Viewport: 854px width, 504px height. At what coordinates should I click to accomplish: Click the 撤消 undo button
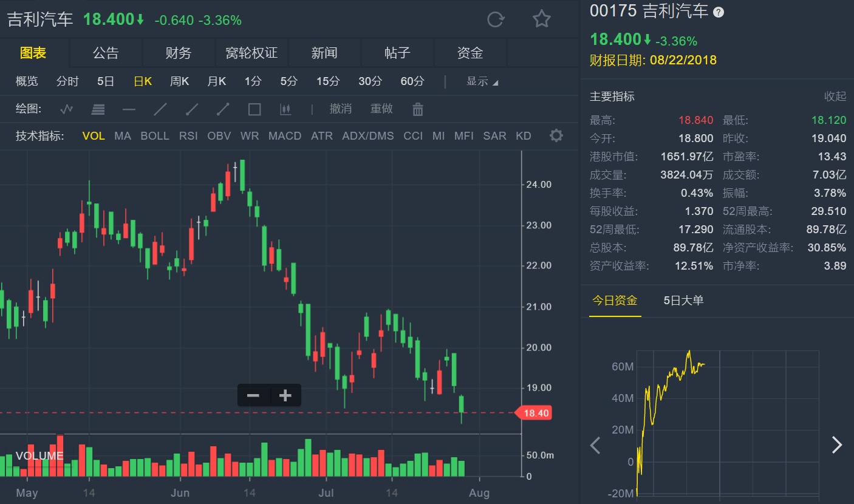coord(341,109)
